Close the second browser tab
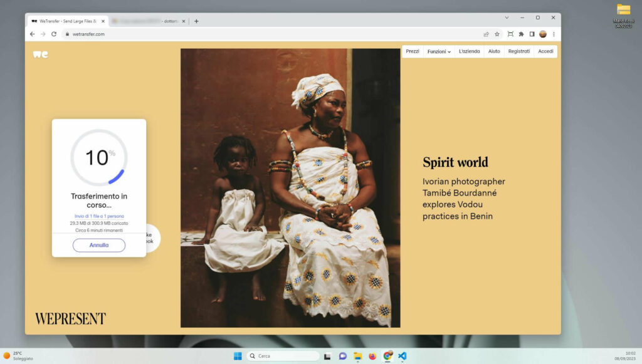 tap(184, 21)
